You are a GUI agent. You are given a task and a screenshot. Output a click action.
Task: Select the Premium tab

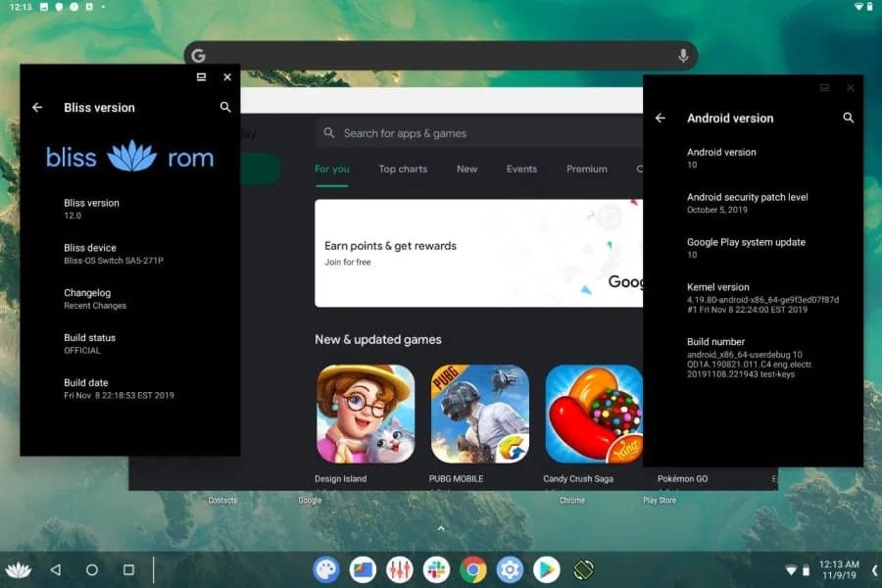pyautogui.click(x=586, y=169)
